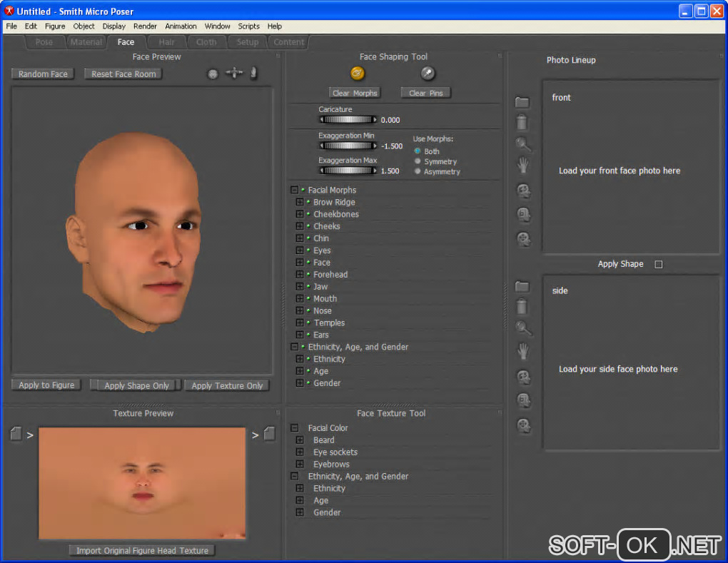Click the pan arrows icon in Face Preview
728x563 pixels.
click(x=234, y=73)
